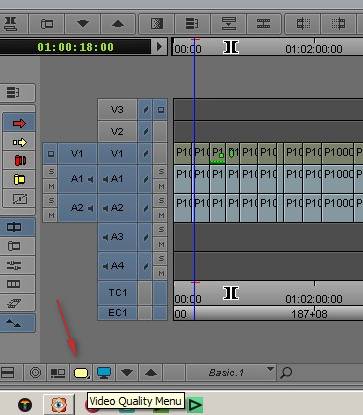
Task: Select the red Lift/Overwrite segment arrow
Action: pos(19,123)
